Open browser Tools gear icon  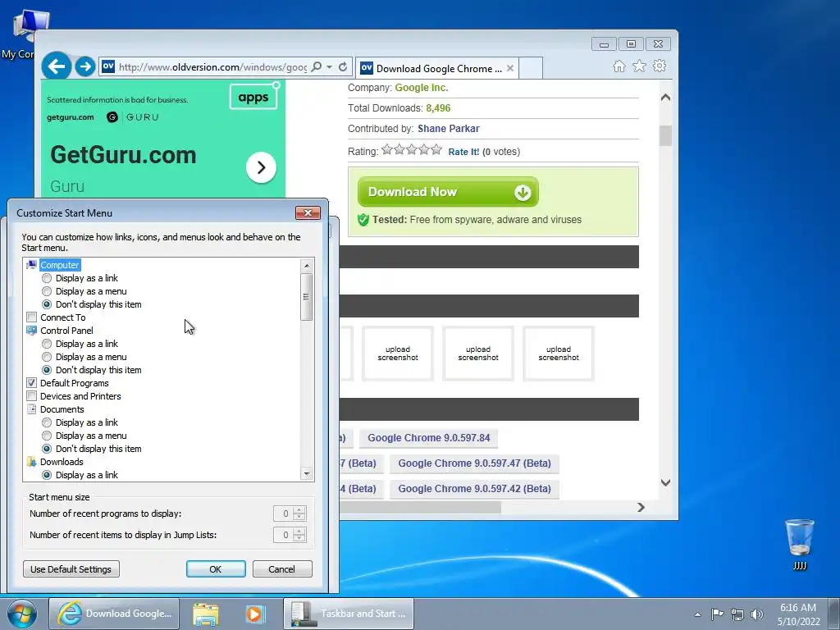tap(660, 66)
